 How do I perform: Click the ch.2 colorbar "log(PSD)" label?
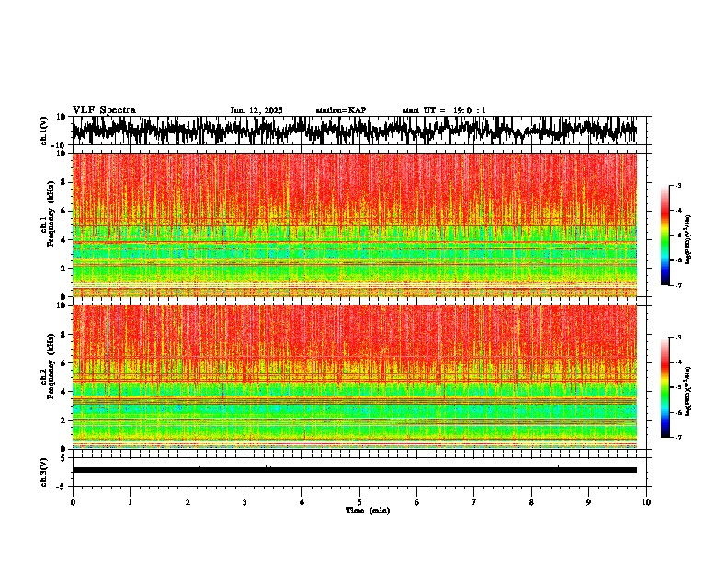688,391
